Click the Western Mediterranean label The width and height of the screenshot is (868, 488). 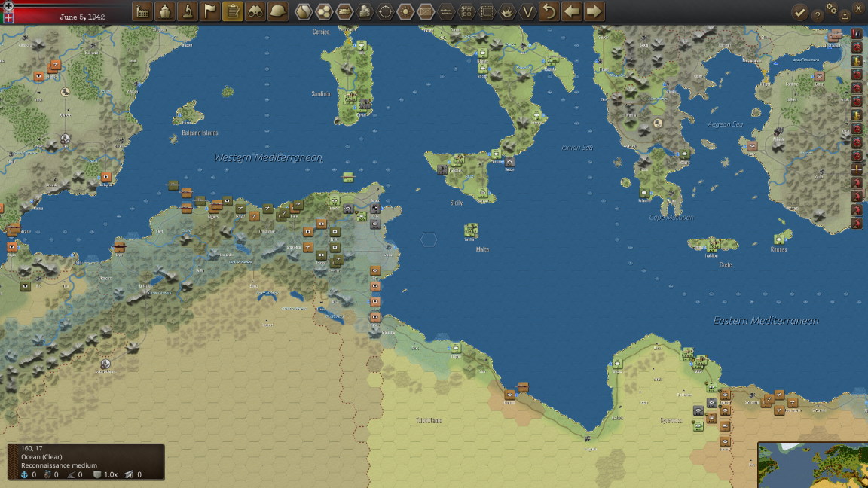pyautogui.click(x=268, y=157)
